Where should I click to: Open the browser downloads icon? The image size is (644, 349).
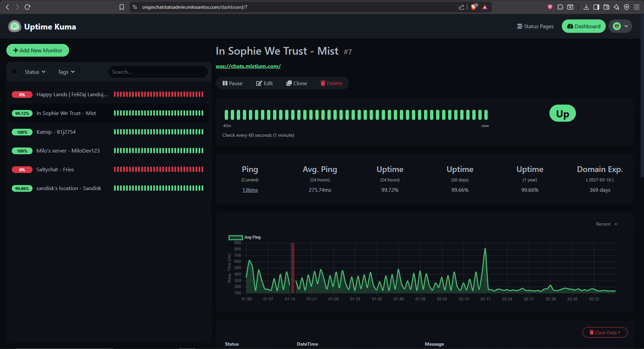586,7
